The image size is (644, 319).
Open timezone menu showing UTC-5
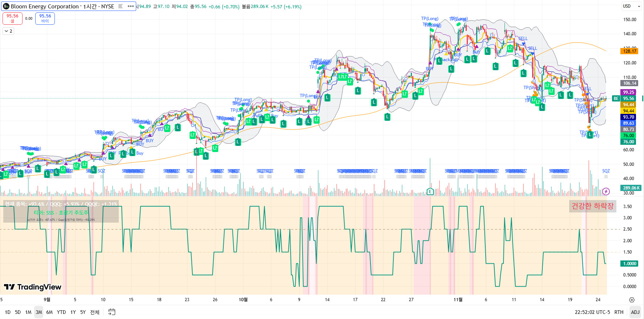[x=592, y=312]
